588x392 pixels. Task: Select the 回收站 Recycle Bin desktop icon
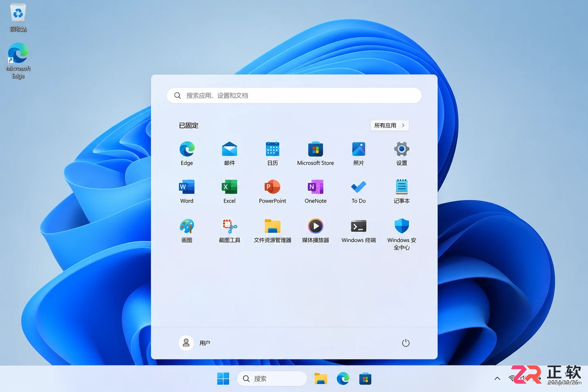tap(18, 18)
